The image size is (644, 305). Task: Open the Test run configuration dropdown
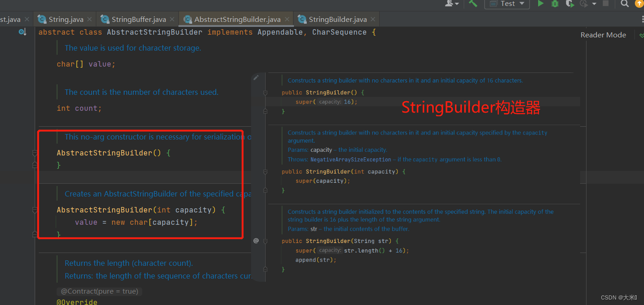point(507,4)
